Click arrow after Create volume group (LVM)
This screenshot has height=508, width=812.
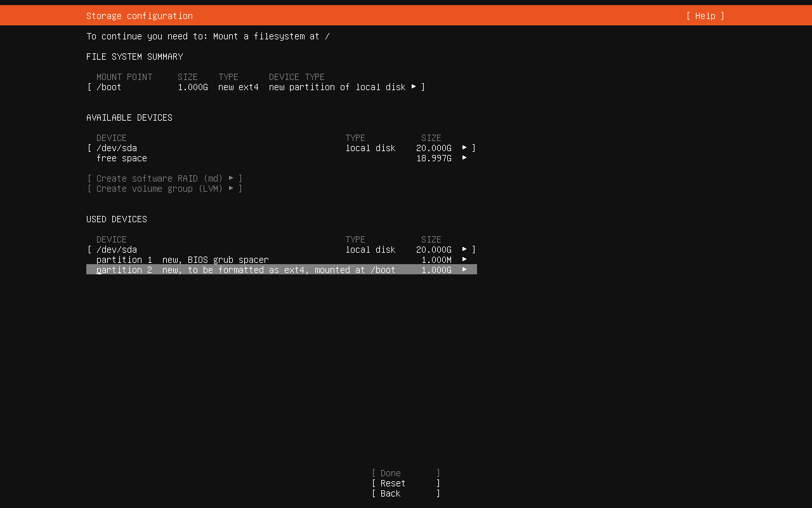pos(231,189)
